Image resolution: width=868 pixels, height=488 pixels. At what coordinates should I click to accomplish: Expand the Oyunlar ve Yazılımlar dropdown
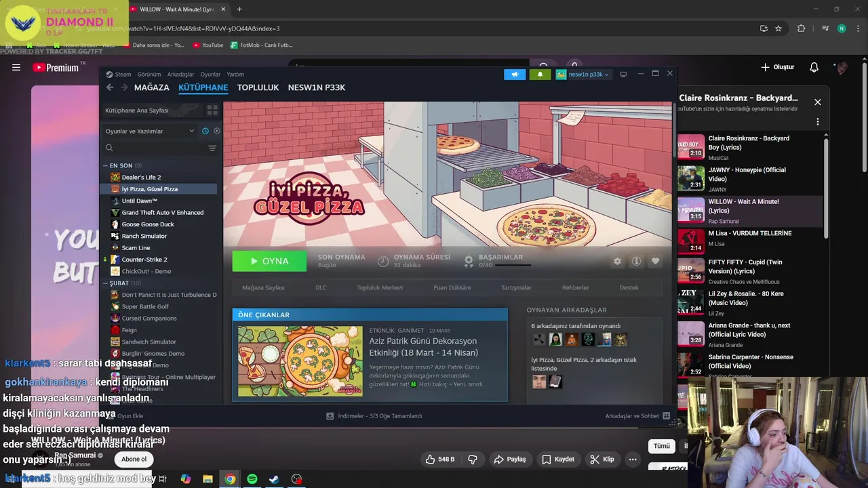150,131
